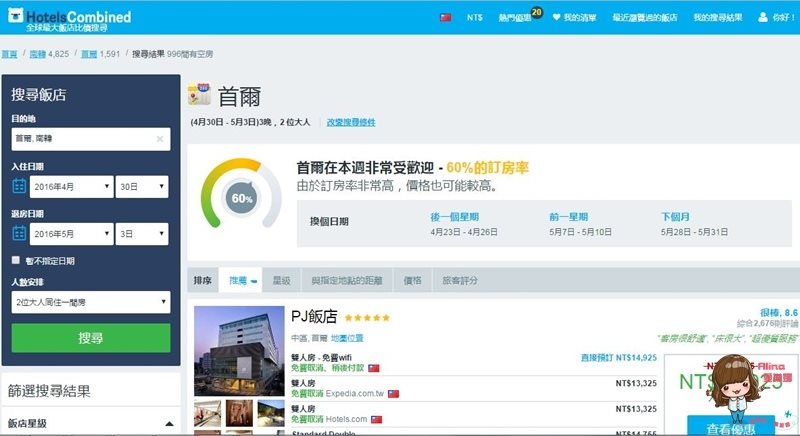Open the heart icon wish list

pyautogui.click(x=556, y=17)
